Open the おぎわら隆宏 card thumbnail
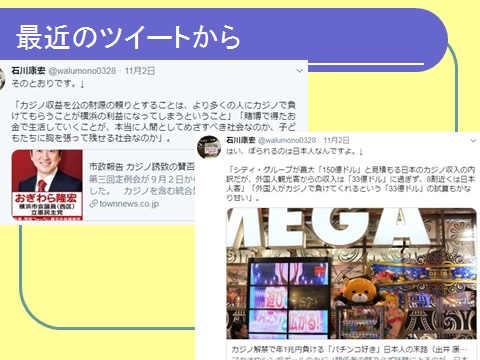The width and height of the screenshot is (480, 360). pyautogui.click(x=47, y=185)
